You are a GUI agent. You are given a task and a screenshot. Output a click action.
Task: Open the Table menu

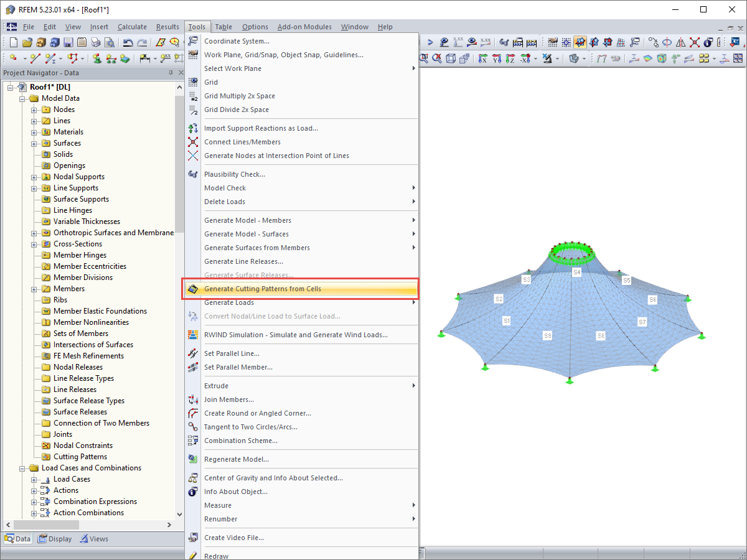[x=223, y=27]
